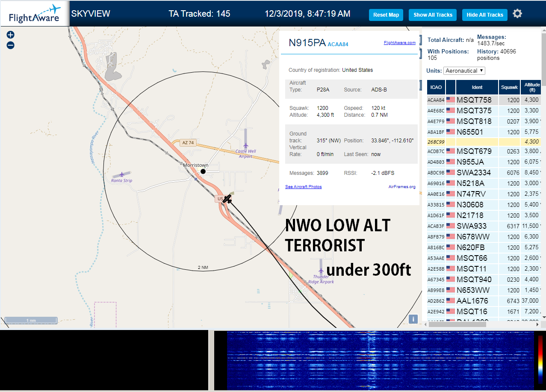Select the tracked aircraft icon on map
Image resolution: width=546 pixels, height=392 pixels.
[x=227, y=199]
